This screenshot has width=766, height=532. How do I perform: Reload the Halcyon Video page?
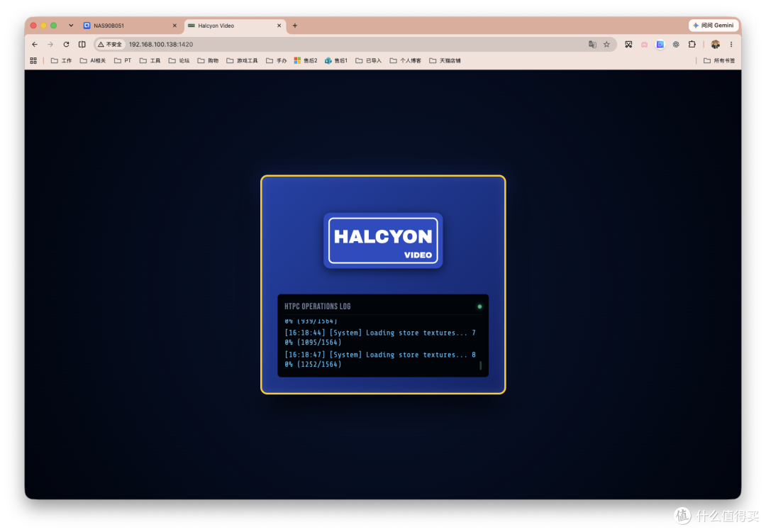pyautogui.click(x=66, y=45)
